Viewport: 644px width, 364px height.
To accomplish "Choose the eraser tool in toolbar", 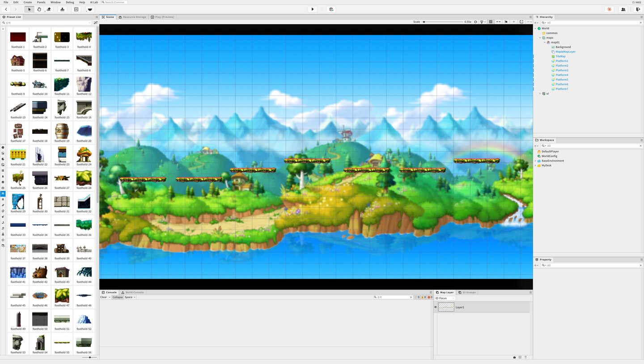I will click(49, 9).
